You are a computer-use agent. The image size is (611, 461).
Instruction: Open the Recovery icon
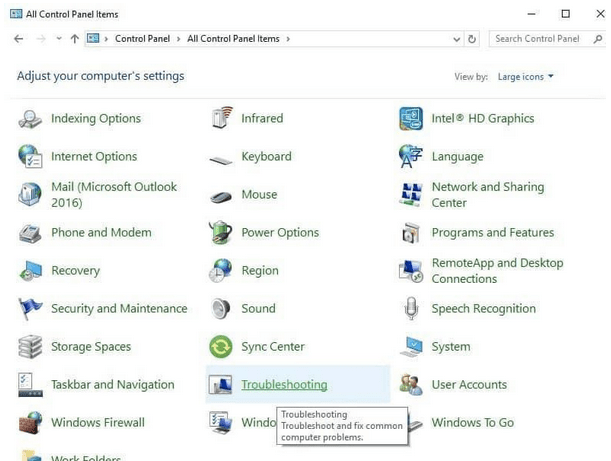(x=30, y=270)
